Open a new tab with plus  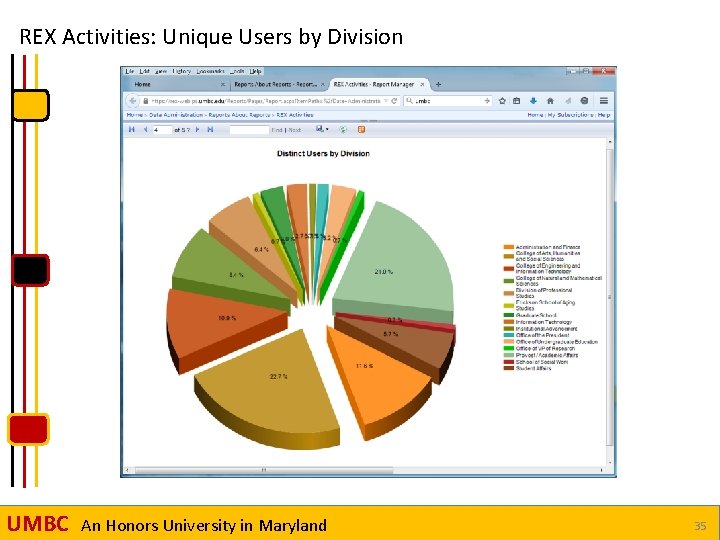point(438,84)
